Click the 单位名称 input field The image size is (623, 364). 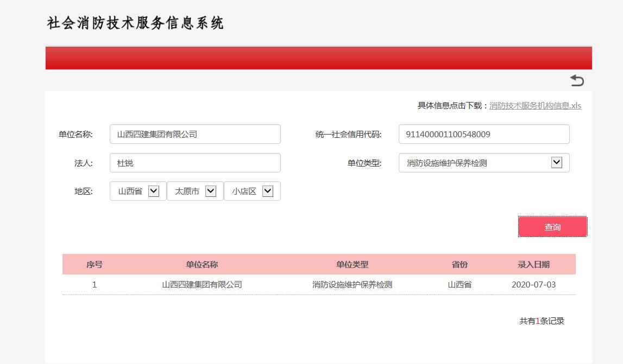pyautogui.click(x=195, y=134)
